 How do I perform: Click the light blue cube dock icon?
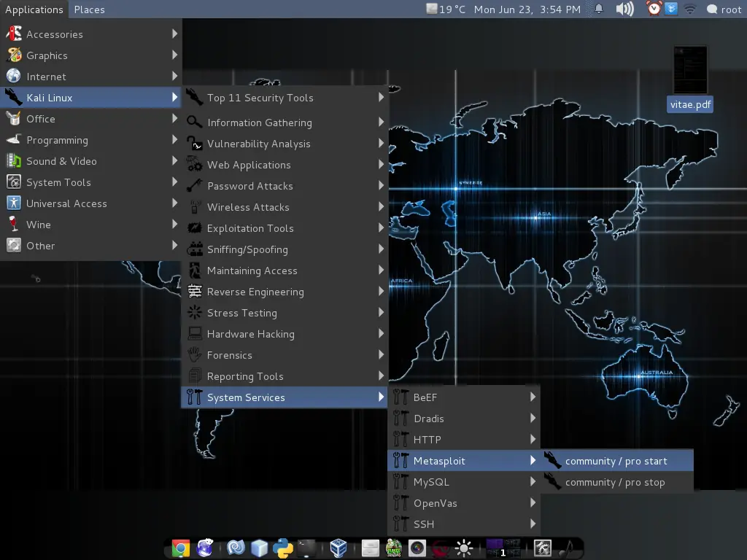pyautogui.click(x=259, y=548)
